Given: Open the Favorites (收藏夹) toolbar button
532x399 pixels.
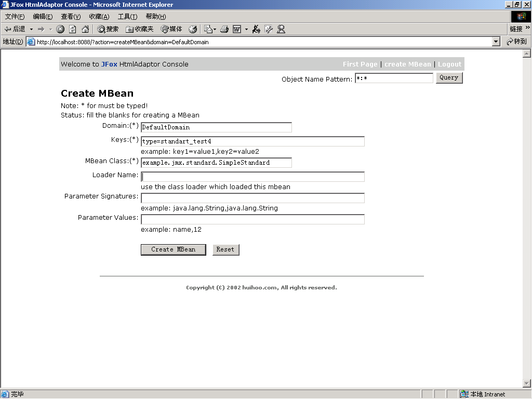Looking at the screenshot, I should click(x=139, y=29).
